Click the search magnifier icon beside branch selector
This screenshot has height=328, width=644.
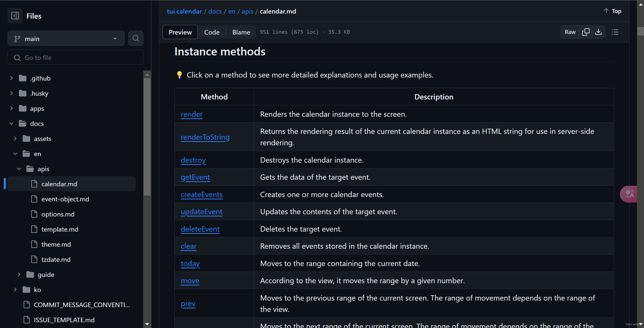pyautogui.click(x=136, y=38)
